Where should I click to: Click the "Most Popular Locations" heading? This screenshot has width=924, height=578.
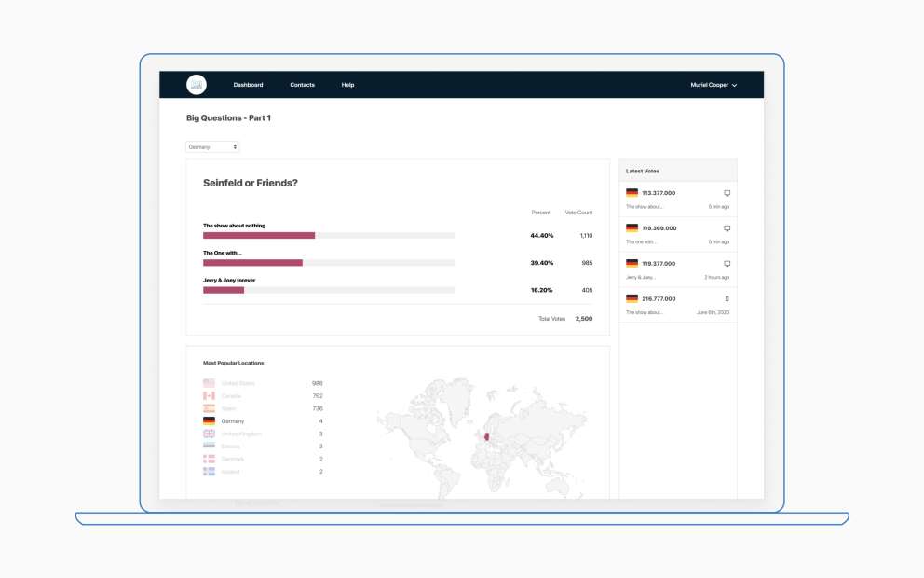234,363
